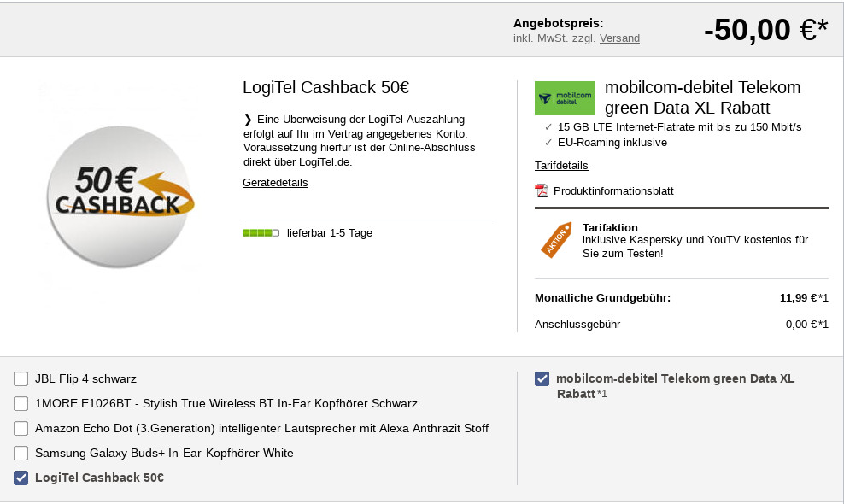Select the 1MORE E1026BT Kopfhörer checkbox
The width and height of the screenshot is (844, 504).
coord(21,404)
